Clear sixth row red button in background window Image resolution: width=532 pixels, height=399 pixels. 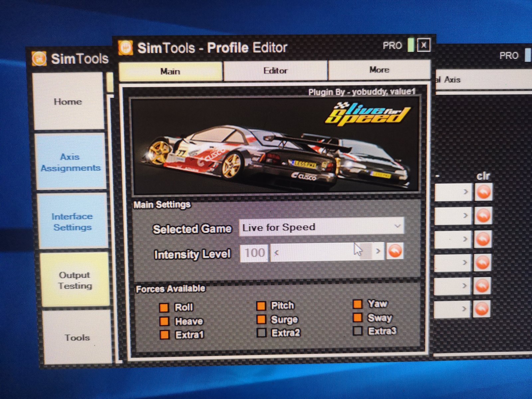pyautogui.click(x=481, y=309)
